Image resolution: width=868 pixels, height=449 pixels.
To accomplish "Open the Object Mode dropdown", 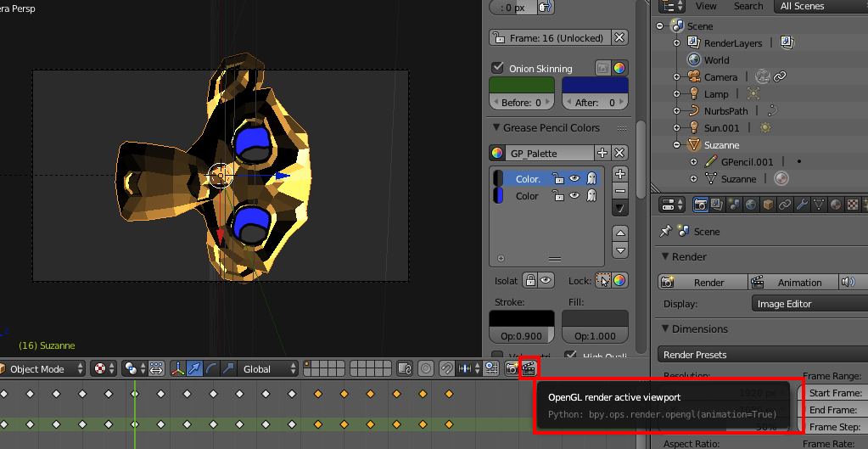I will tap(42, 368).
